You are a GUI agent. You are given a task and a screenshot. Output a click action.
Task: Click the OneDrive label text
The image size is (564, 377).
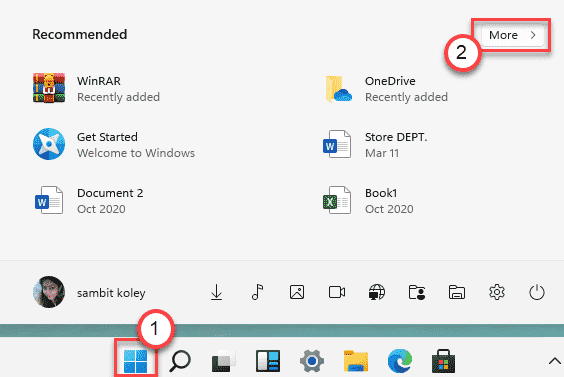390,81
